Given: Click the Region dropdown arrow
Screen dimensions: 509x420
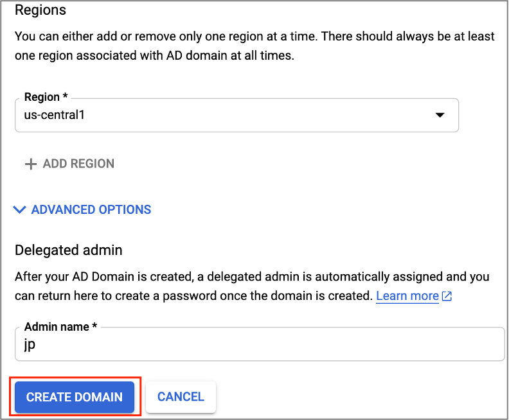Looking at the screenshot, I should click(440, 115).
